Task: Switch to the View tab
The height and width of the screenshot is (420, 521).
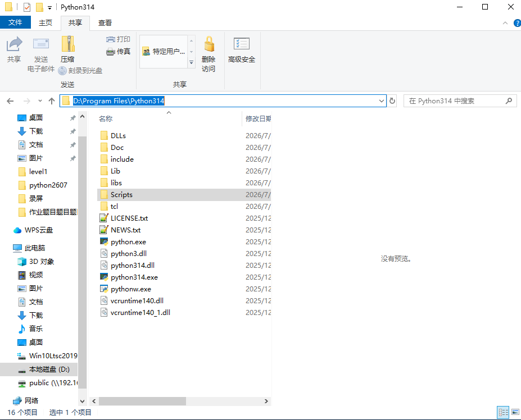Action: coord(105,22)
